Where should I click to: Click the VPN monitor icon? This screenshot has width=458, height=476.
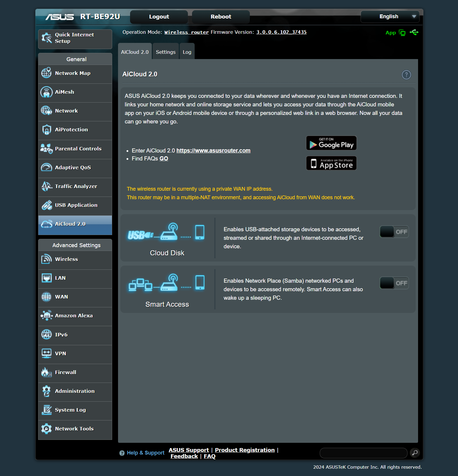pos(46,353)
